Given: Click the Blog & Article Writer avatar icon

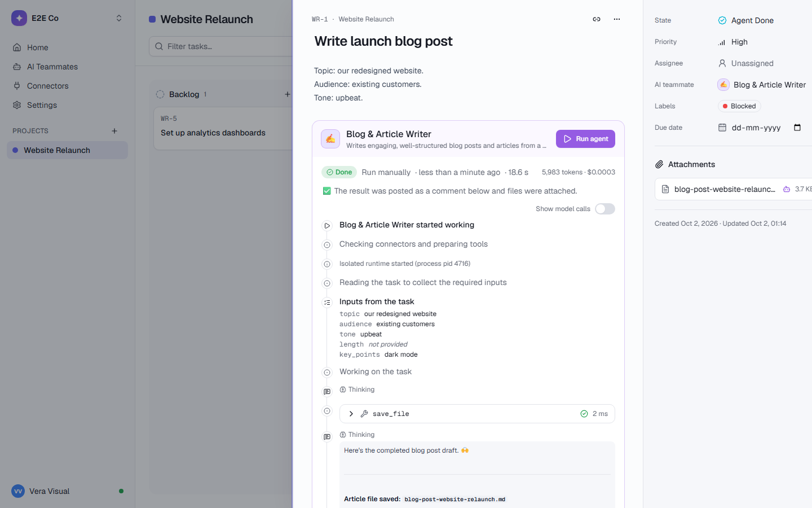Looking at the screenshot, I should tap(330, 139).
